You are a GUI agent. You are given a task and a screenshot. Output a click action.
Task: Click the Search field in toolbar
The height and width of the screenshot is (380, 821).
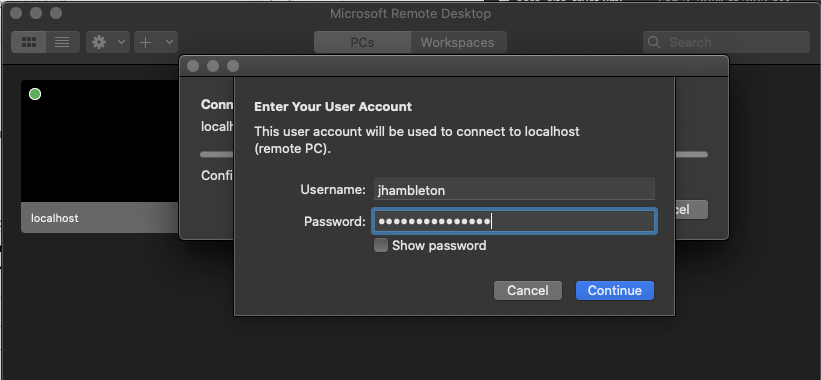pyautogui.click(x=726, y=42)
